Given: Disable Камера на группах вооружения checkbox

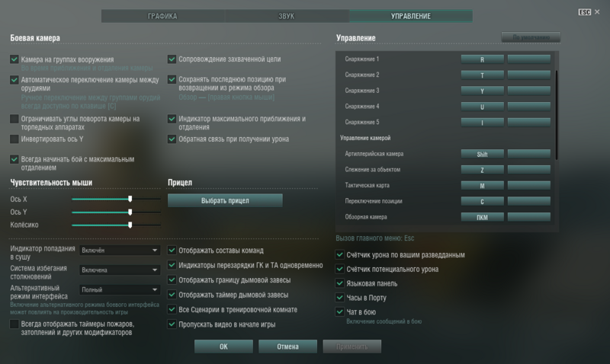Looking at the screenshot, I should click(14, 59).
